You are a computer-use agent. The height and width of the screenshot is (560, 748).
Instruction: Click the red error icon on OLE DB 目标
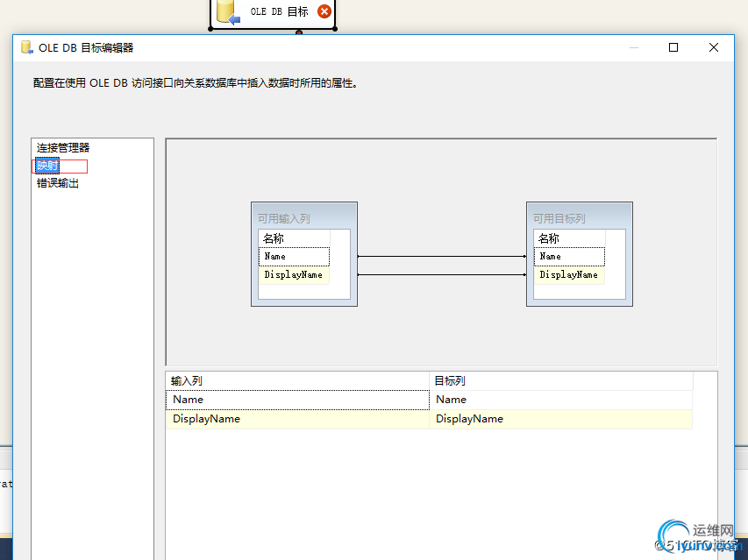pyautogui.click(x=324, y=11)
